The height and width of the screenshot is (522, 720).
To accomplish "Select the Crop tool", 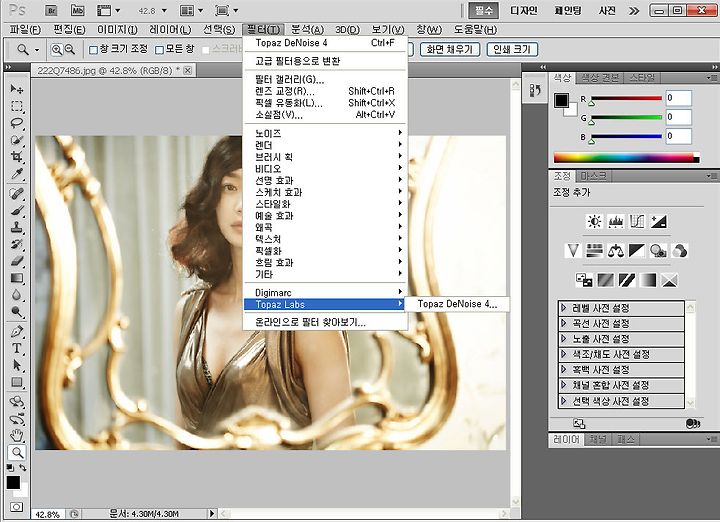I will [17, 157].
